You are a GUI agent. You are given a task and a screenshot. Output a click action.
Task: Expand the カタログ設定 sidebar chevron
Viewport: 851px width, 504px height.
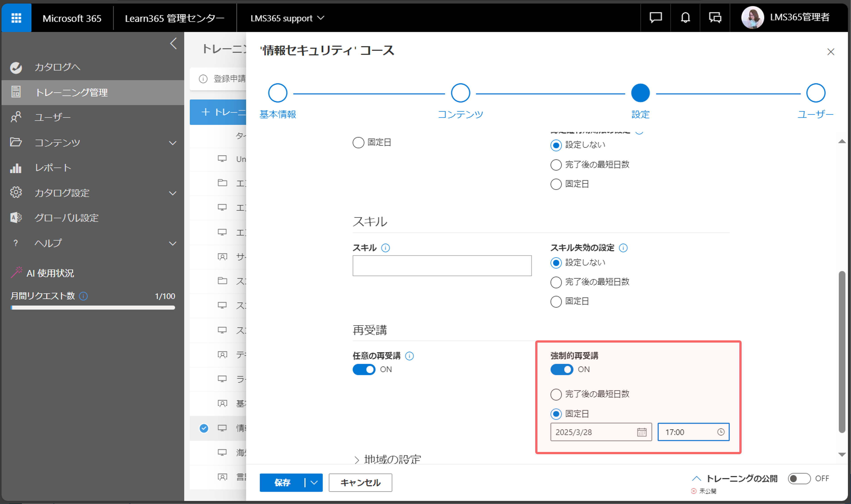click(x=173, y=193)
